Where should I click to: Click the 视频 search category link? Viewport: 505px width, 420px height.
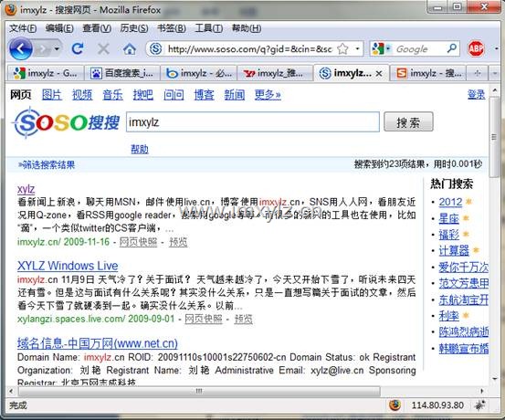(x=82, y=95)
